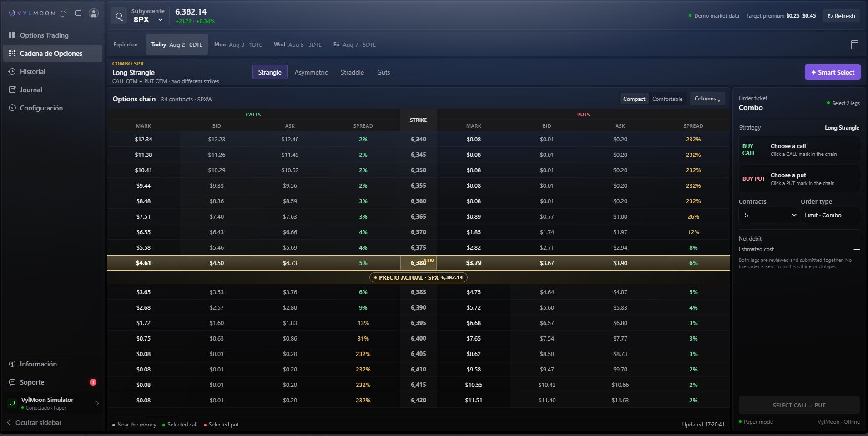The height and width of the screenshot is (436, 868).
Task: Select the $1.72 call mark at strike 6,395
Action: click(x=143, y=323)
